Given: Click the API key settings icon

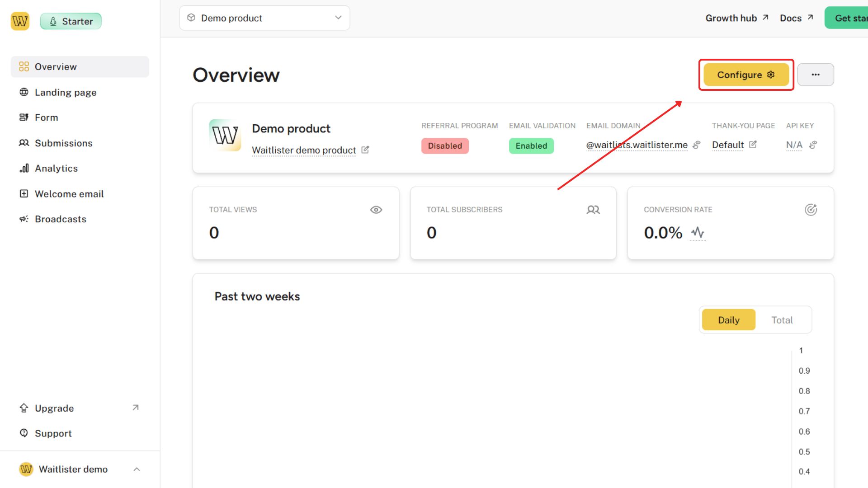Looking at the screenshot, I should (x=813, y=145).
